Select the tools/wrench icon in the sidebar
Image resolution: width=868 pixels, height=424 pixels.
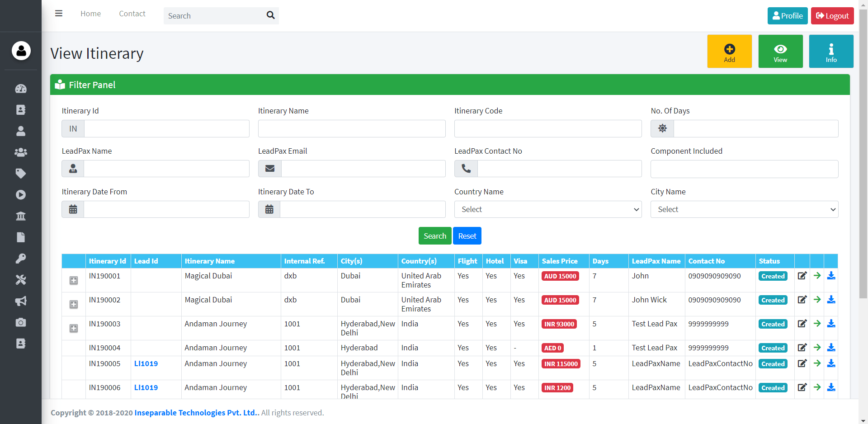click(x=21, y=280)
